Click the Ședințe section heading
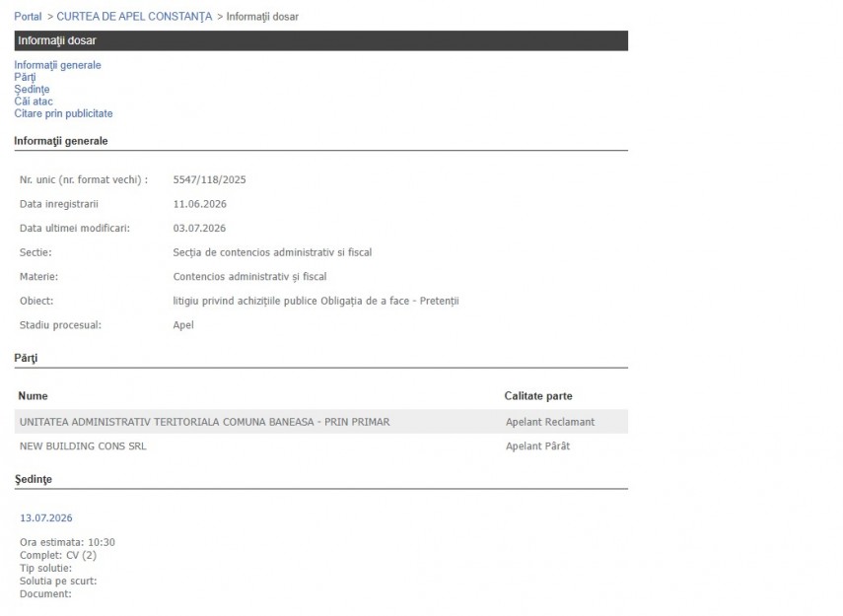Viewport: 843px width, 616px height. (x=33, y=479)
